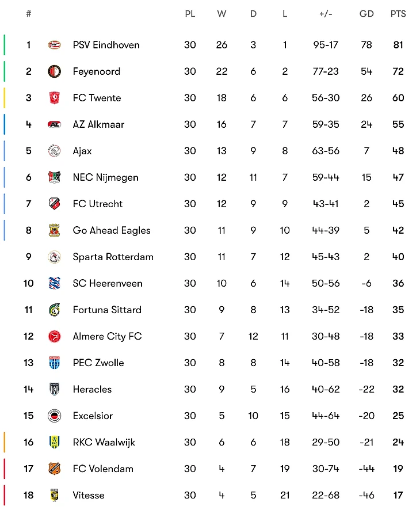The image size is (420, 510).
Task: Click the RKC Waalwijk crest icon
Action: [54, 442]
